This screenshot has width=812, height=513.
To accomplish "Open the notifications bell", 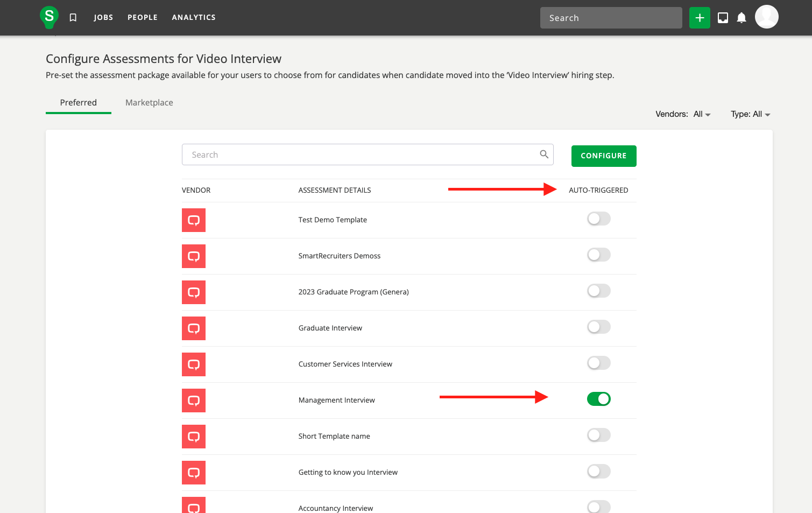I will tap(741, 18).
